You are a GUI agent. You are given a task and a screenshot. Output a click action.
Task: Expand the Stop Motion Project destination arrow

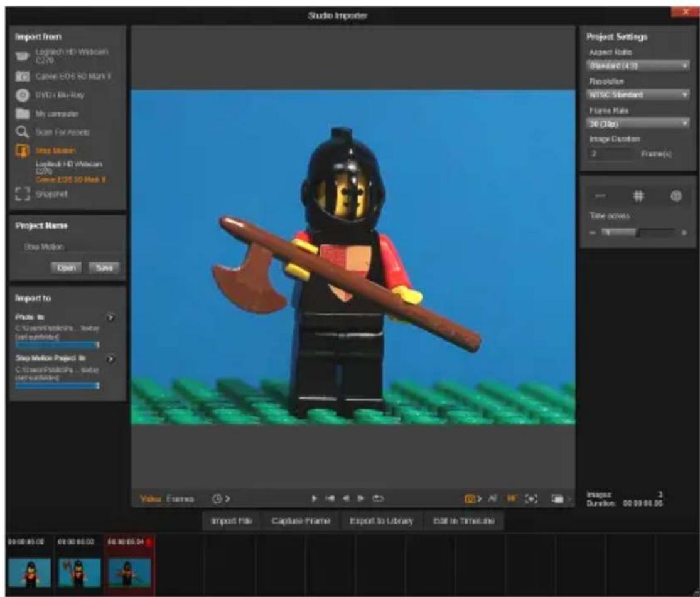click(x=110, y=359)
